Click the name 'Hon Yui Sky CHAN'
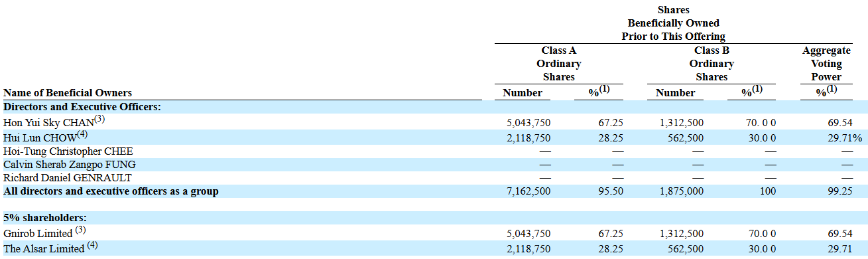This screenshot has width=868, height=259. coord(48,123)
